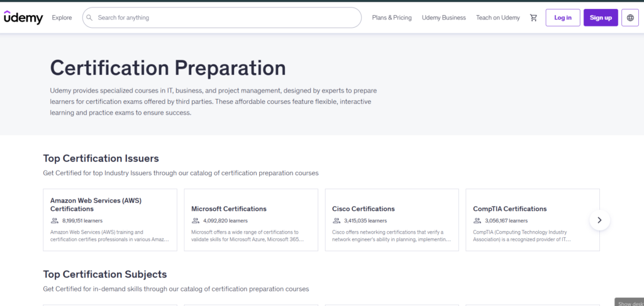Click the 4,092,820 learners text
Image resolution: width=644 pixels, height=306 pixels.
click(225, 221)
